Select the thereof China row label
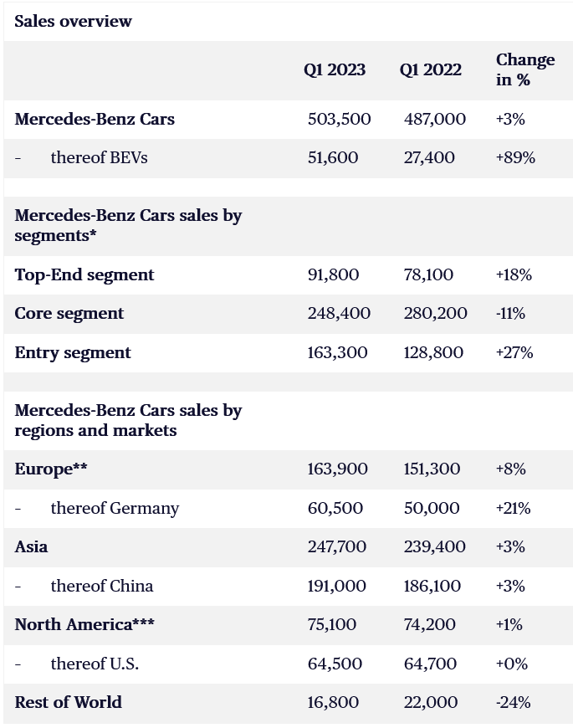Viewport: 573px width, 728px height. 101,586
